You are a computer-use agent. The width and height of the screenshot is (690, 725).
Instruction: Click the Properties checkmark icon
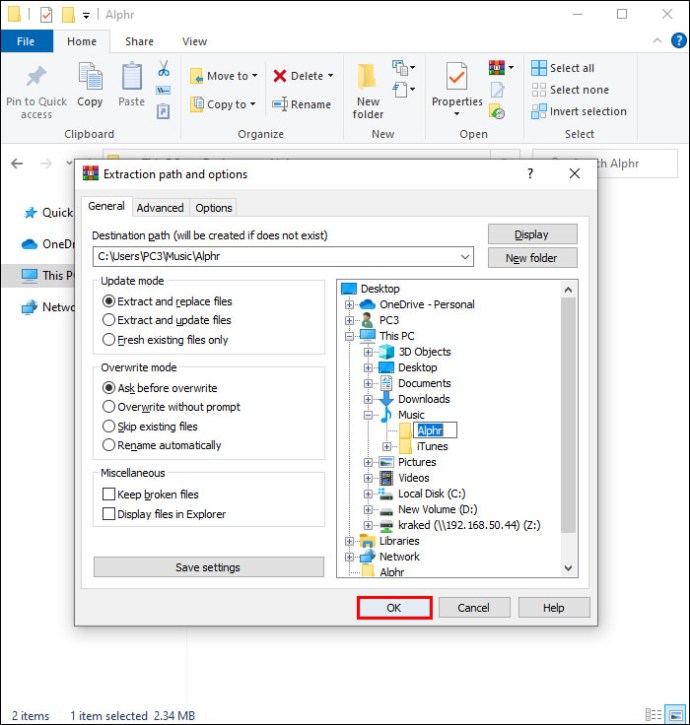(456, 76)
